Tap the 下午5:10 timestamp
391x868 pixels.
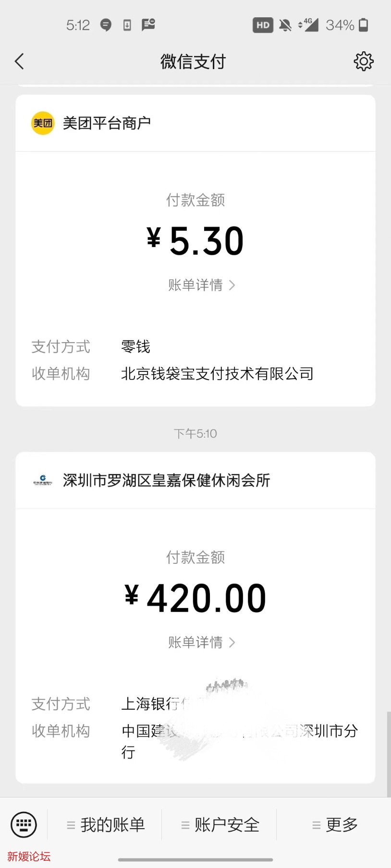[195, 434]
